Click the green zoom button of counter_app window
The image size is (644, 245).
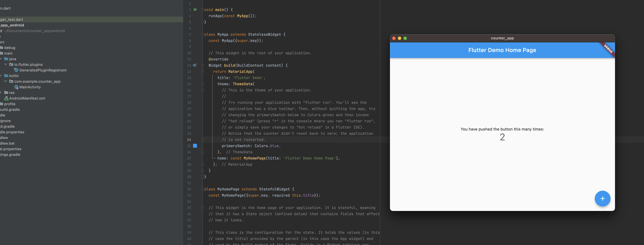tap(405, 38)
